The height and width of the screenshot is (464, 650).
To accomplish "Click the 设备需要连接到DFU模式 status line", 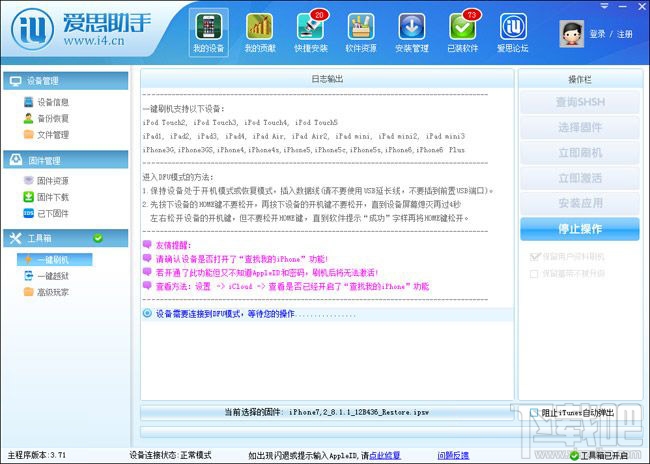I will 327,314.
